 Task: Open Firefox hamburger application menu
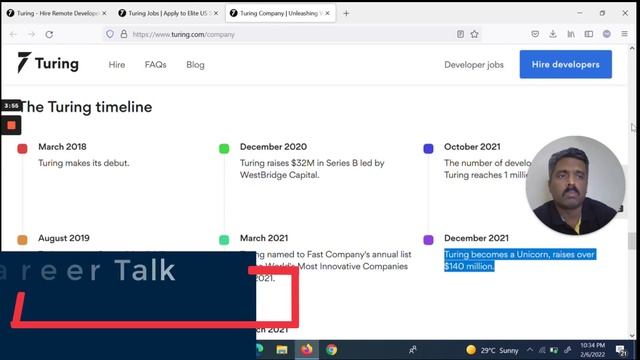(x=624, y=34)
